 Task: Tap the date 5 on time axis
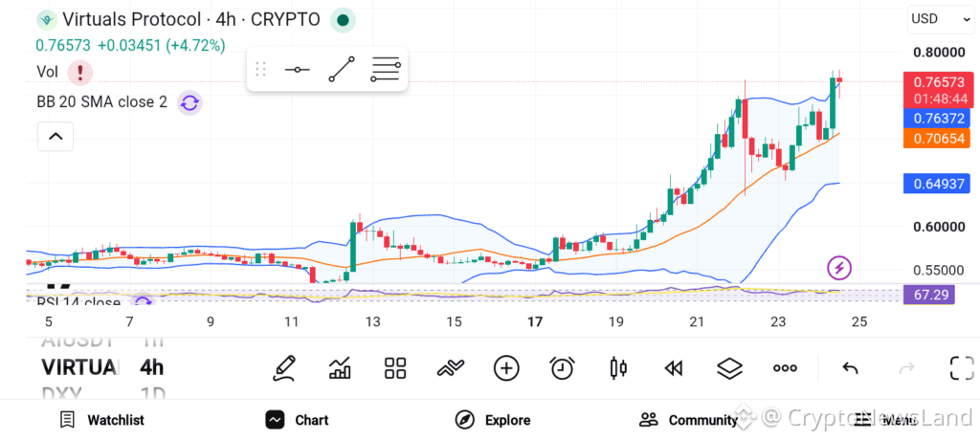[x=49, y=322]
